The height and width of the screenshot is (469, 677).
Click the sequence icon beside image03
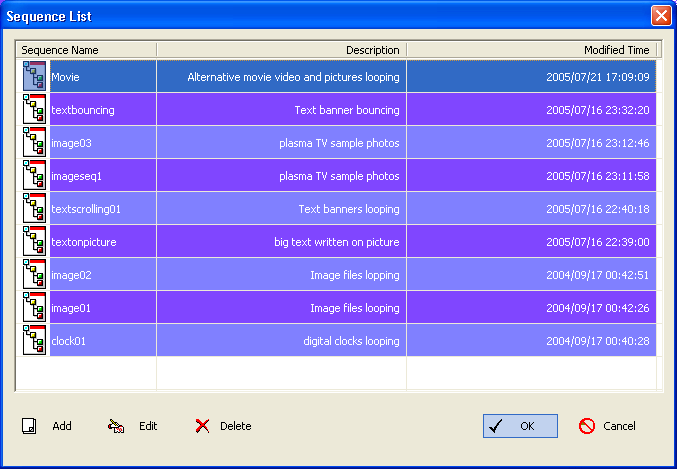pos(34,142)
